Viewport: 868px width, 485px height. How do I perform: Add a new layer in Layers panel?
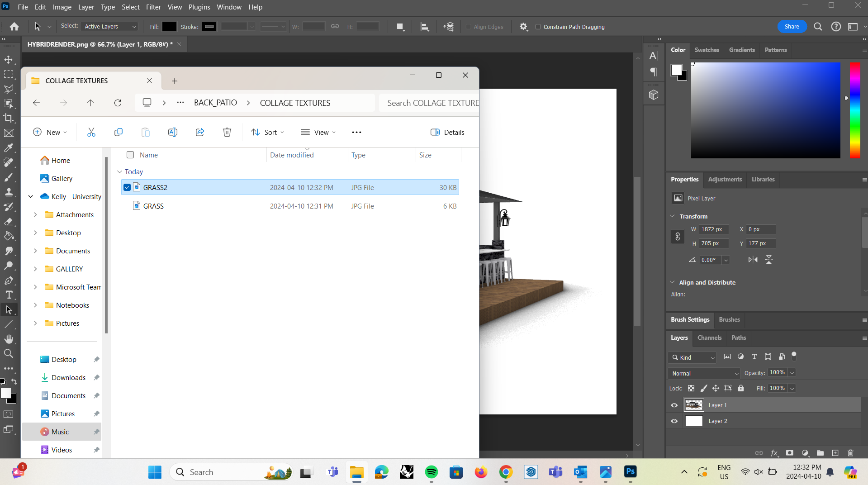pyautogui.click(x=835, y=453)
